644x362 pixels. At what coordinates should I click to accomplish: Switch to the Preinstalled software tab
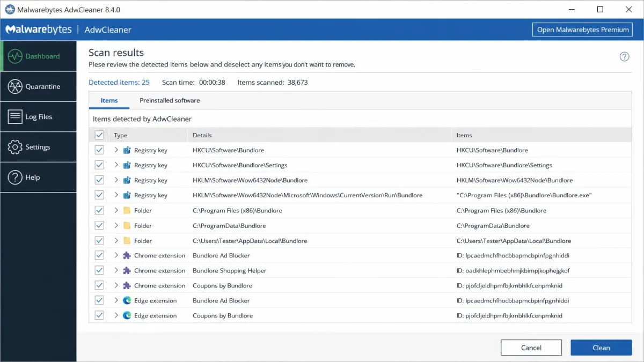[170, 100]
